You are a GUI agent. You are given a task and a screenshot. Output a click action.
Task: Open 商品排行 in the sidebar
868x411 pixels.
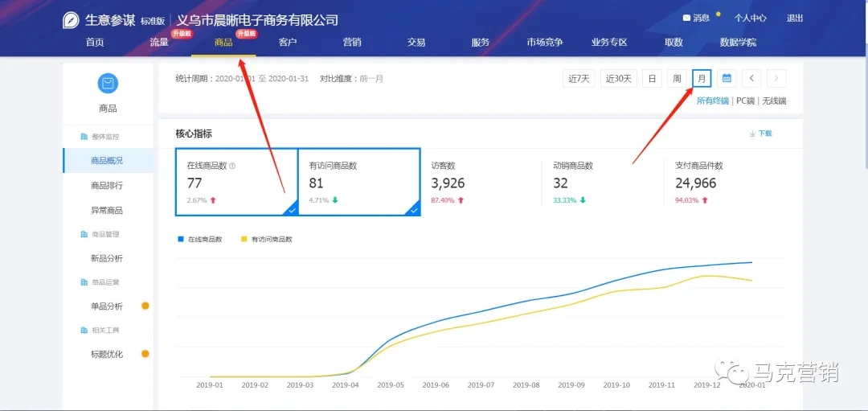pyautogui.click(x=107, y=186)
